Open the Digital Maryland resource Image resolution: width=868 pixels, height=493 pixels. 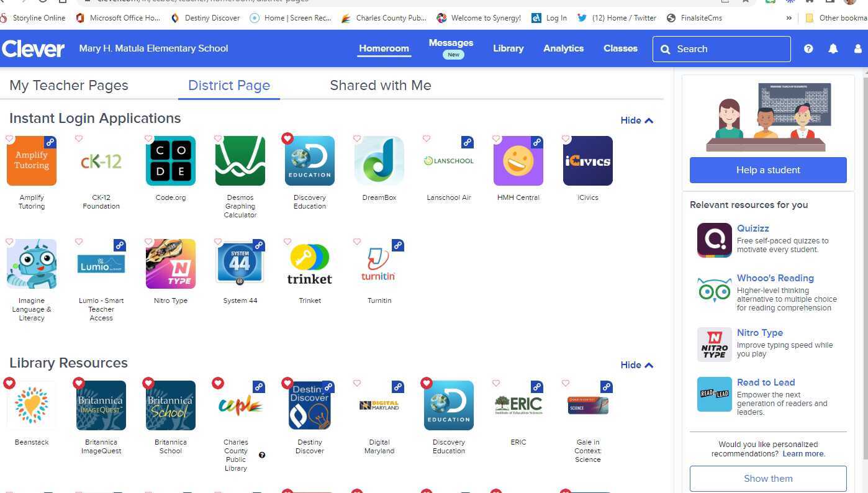(379, 405)
